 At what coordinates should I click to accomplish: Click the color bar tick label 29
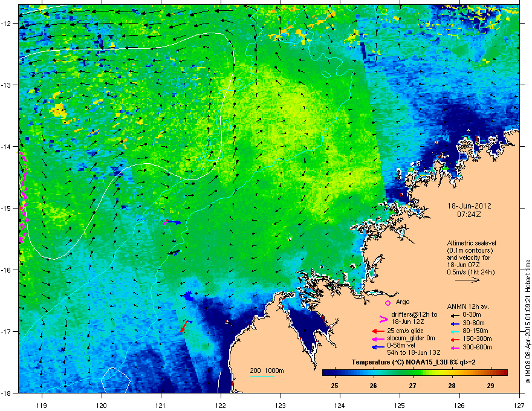point(491,386)
